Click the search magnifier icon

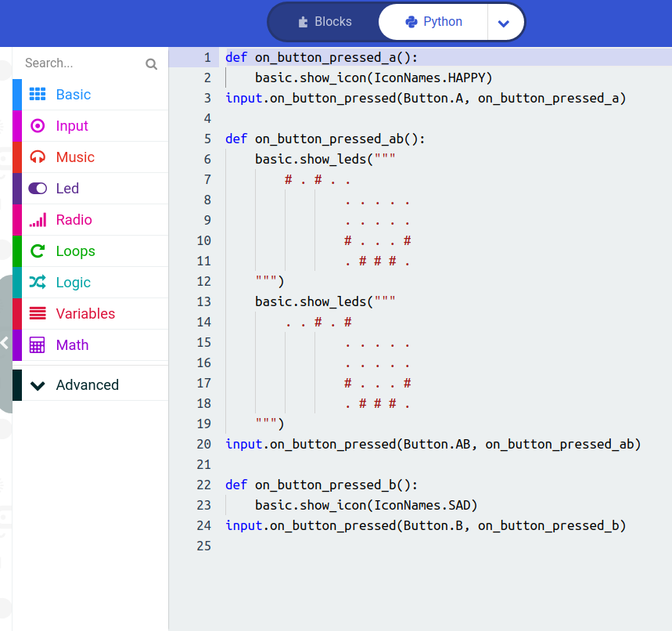[x=152, y=64]
